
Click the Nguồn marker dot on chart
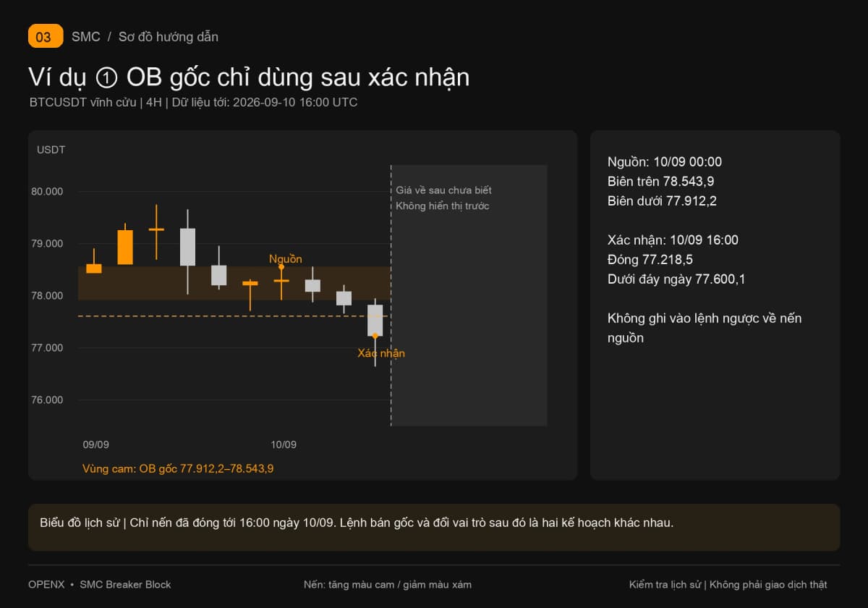[281, 267]
